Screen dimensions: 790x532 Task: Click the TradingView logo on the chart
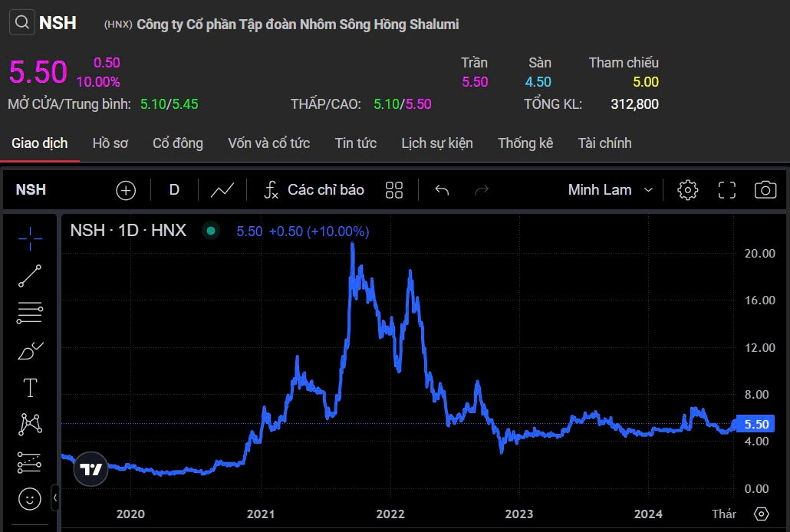click(x=91, y=469)
